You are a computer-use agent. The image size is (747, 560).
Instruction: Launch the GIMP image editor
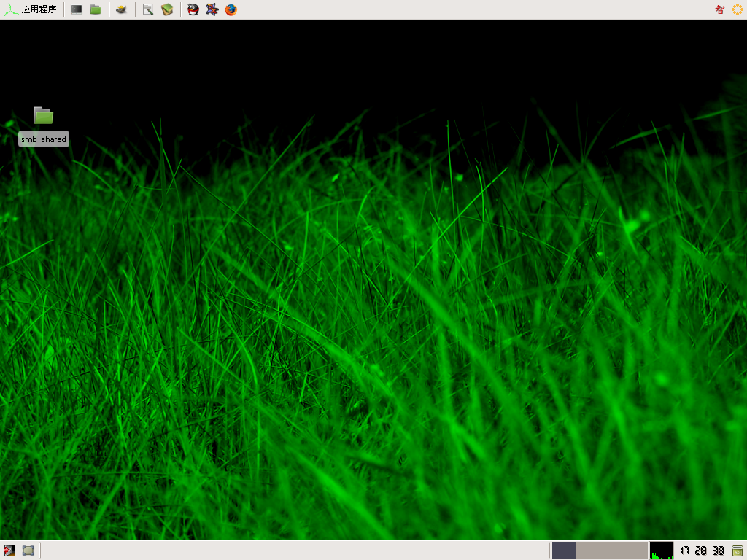pos(122,9)
